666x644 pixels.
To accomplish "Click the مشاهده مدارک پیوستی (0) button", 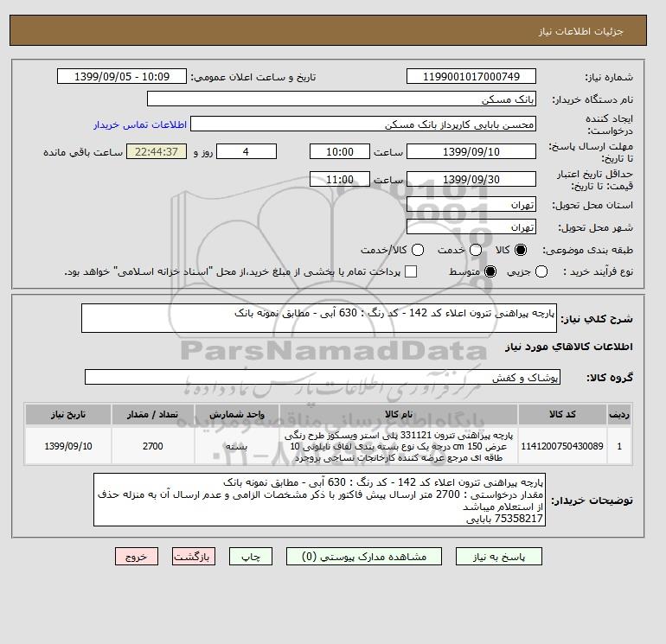I will coord(364,557).
